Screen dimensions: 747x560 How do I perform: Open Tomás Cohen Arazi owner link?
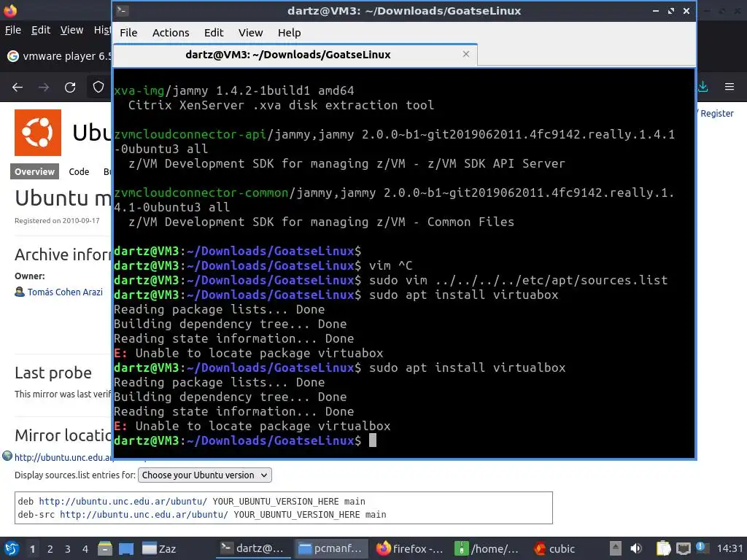[65, 292]
